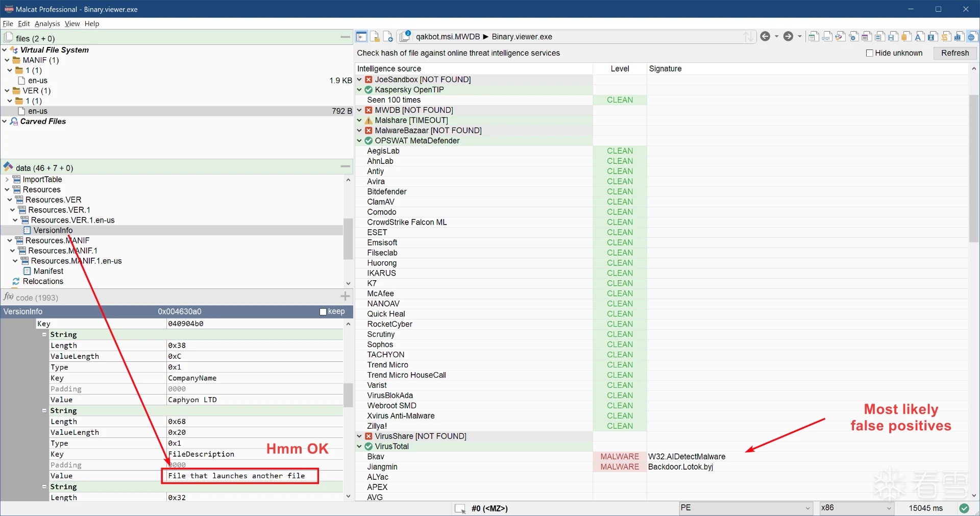Collapse the Kaspersky OpenTIP group

coord(359,90)
